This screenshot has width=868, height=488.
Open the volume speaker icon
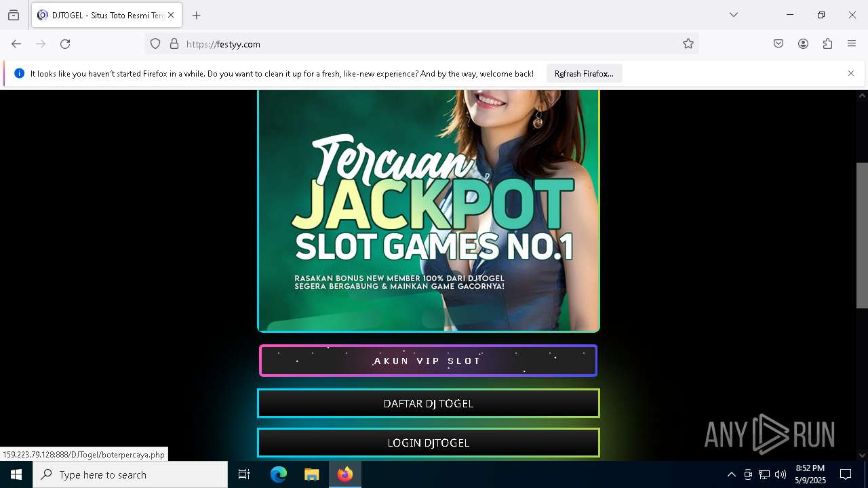(x=781, y=474)
